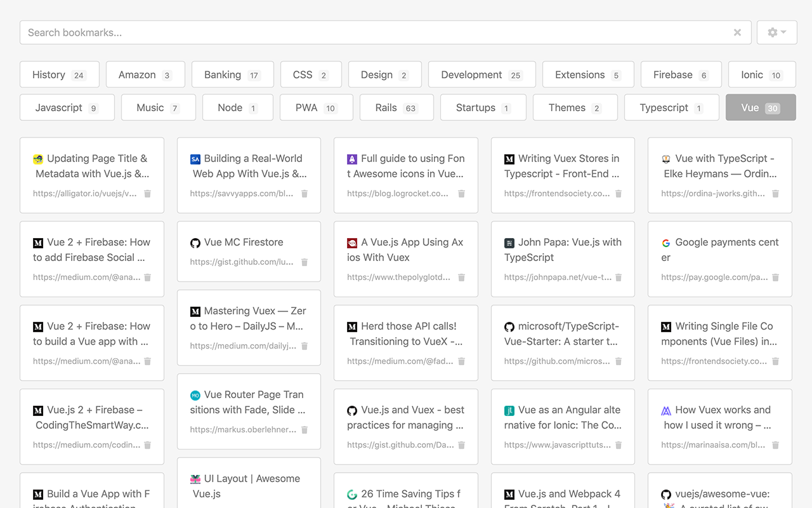Open the settings dropdown arrow
The height and width of the screenshot is (508, 812).
click(783, 32)
